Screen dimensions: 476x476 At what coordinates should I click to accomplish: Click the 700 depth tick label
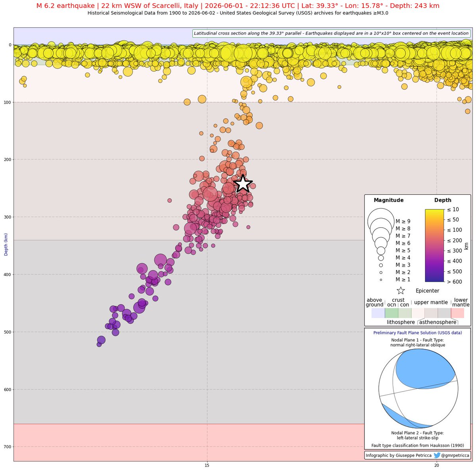pyautogui.click(x=8, y=447)
